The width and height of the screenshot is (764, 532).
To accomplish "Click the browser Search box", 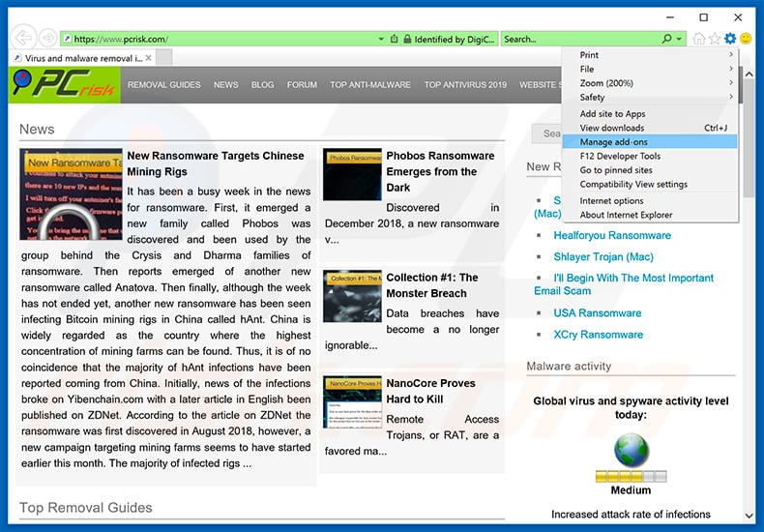I will pos(580,39).
